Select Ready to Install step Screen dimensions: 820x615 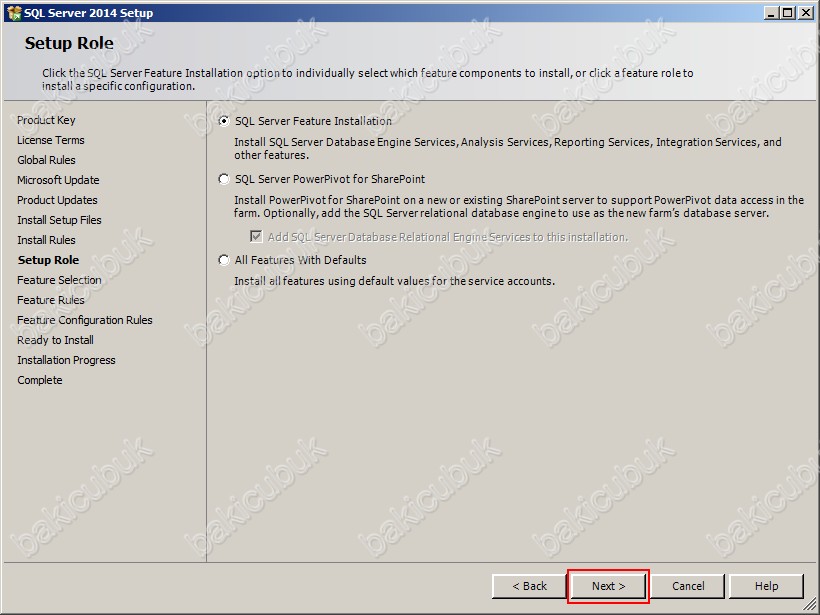[55, 340]
